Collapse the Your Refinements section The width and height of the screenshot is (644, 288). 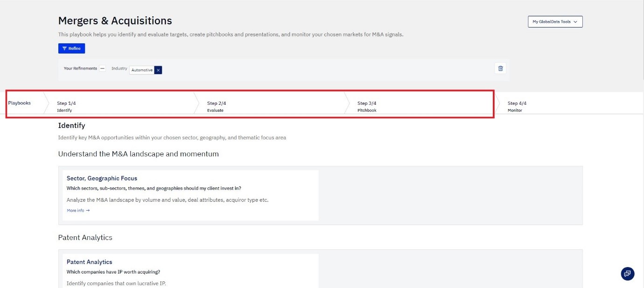103,69
